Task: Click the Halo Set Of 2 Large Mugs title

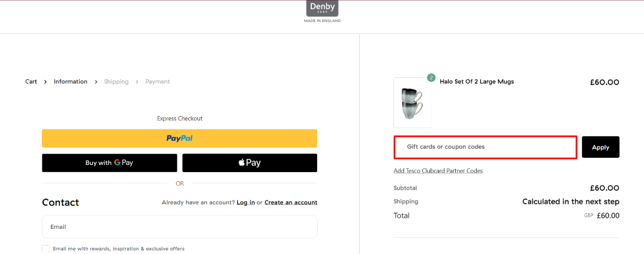Action: [476, 82]
